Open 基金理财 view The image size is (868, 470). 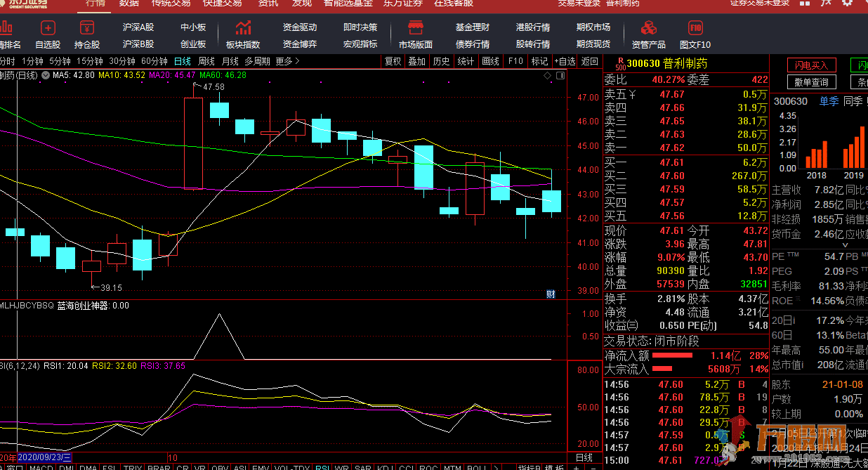(473, 27)
